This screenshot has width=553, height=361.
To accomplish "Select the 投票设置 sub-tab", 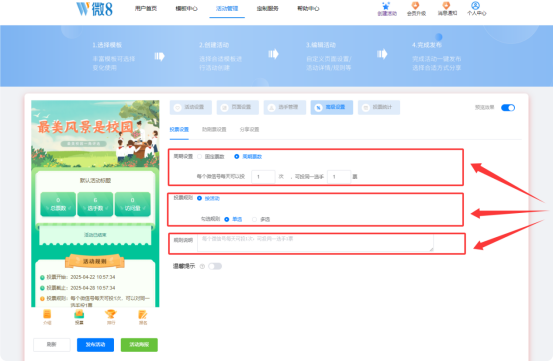I will point(179,129).
